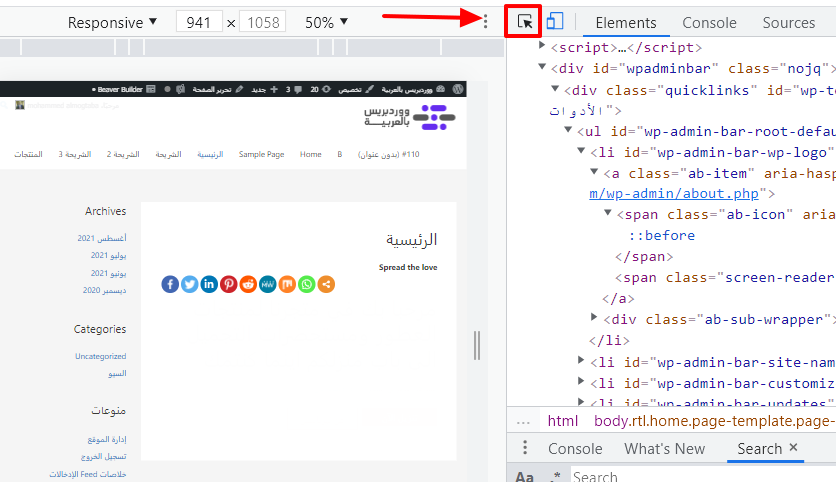This screenshot has width=836, height=482.
Task: Select the ::before pseudo-element row
Action: pos(662,235)
